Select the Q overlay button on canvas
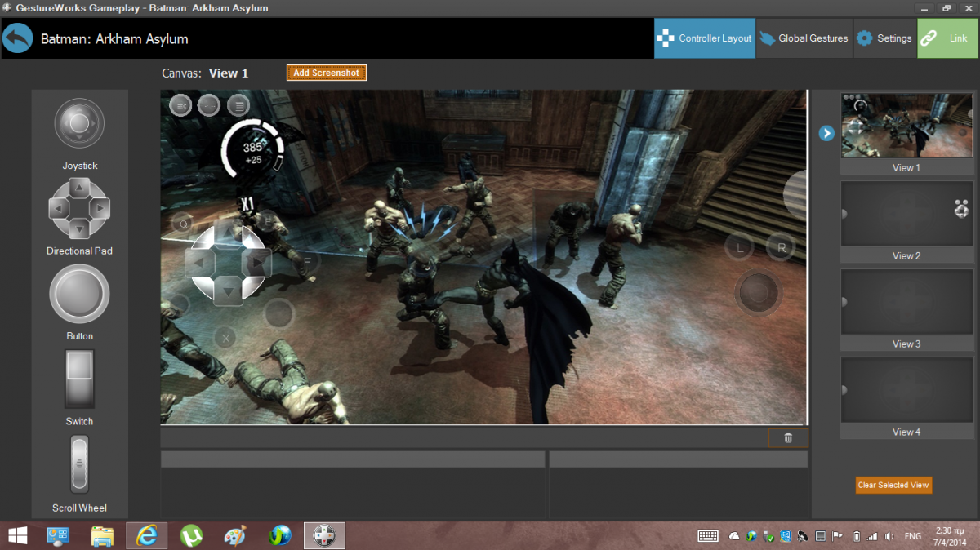Screen dimensions: 980x550 pyautogui.click(x=181, y=223)
